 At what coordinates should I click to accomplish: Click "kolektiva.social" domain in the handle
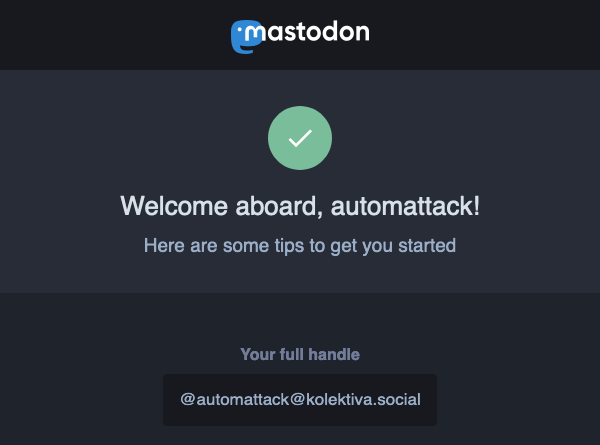tap(363, 399)
